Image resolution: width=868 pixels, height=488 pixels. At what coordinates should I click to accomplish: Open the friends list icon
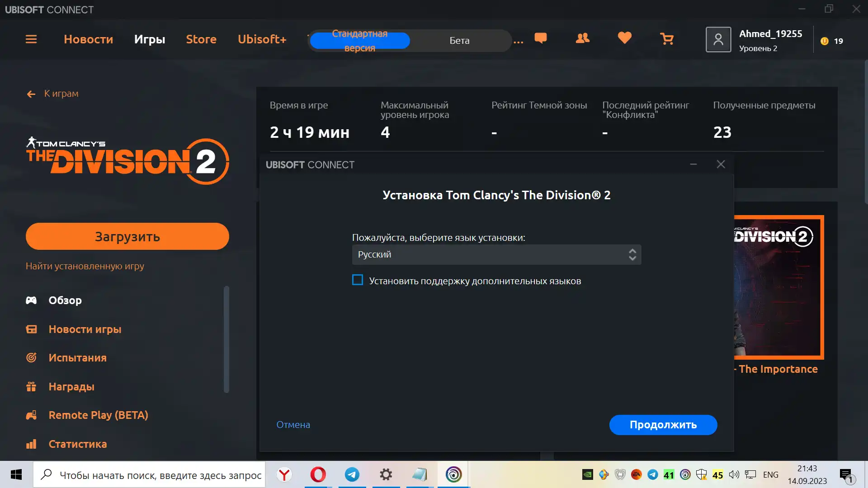(583, 38)
